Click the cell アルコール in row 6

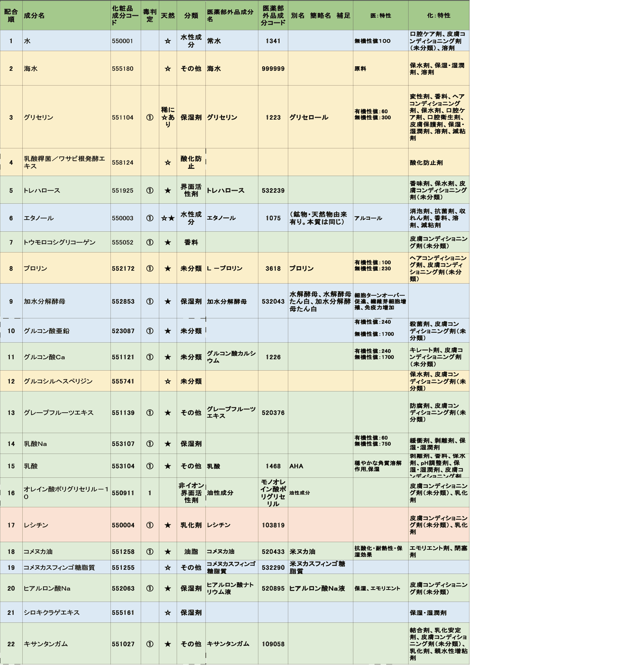click(x=381, y=218)
